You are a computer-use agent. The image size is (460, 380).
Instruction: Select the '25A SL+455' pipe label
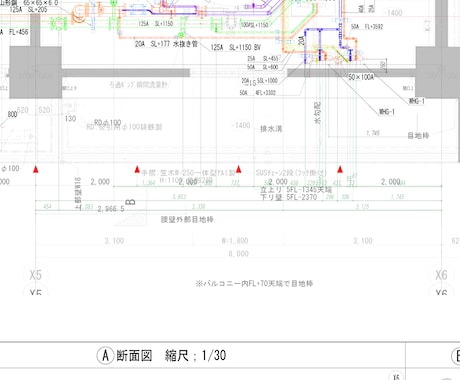click(263, 59)
